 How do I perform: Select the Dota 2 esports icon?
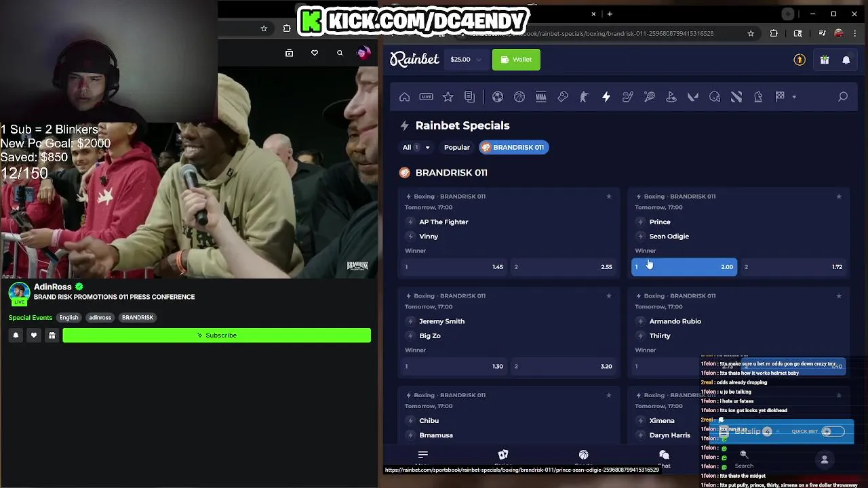click(x=736, y=97)
